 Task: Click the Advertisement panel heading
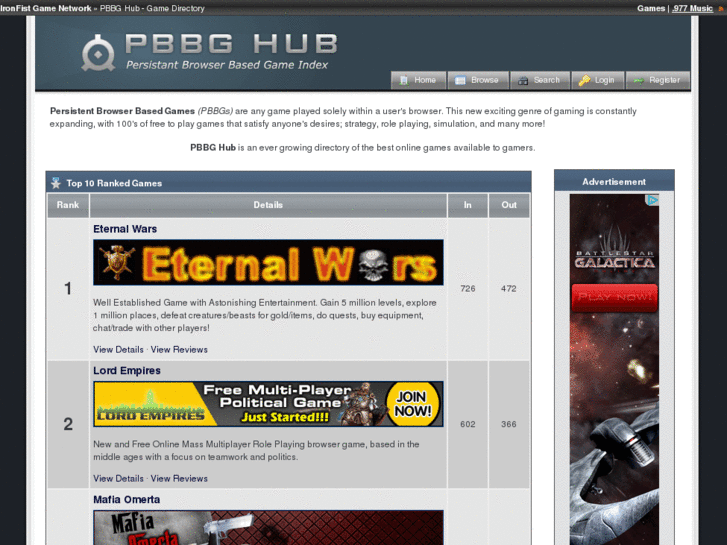(x=614, y=182)
